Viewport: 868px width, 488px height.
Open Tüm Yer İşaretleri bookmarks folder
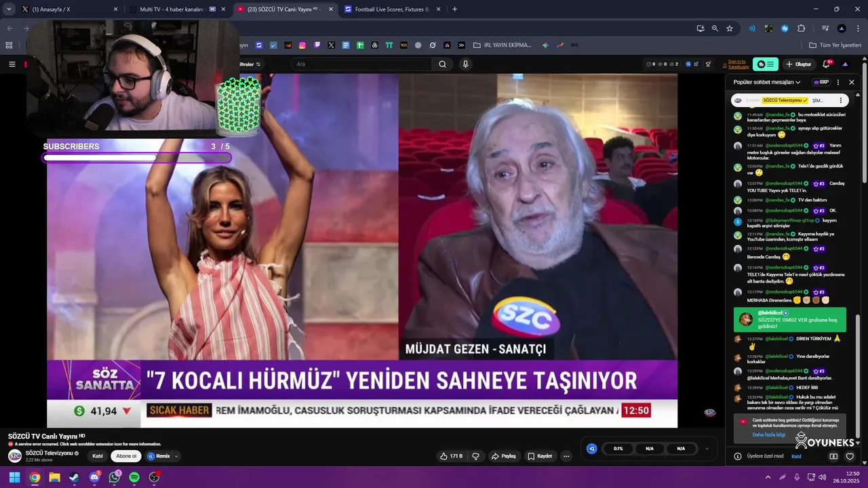click(x=835, y=45)
